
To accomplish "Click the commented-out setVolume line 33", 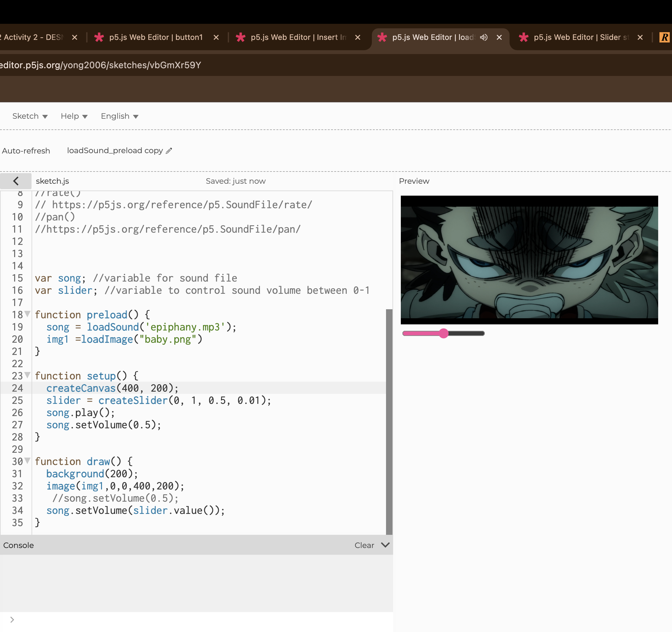I will 115,498.
